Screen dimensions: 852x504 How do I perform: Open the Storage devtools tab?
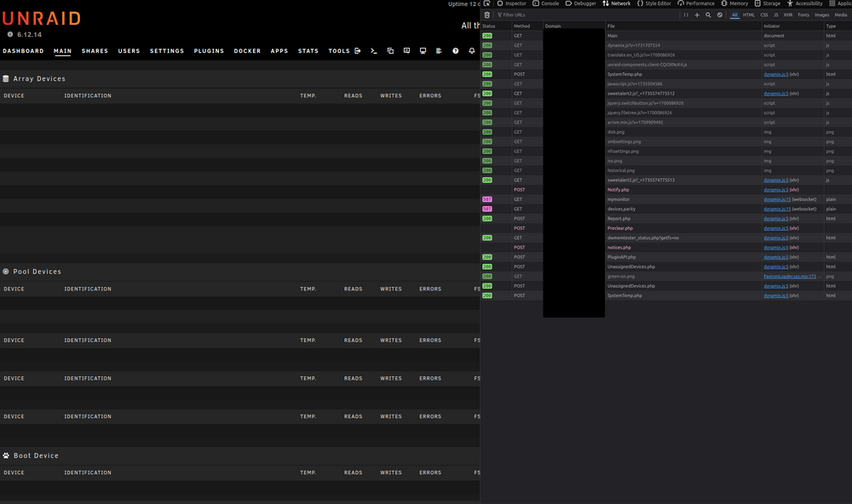click(x=768, y=3)
